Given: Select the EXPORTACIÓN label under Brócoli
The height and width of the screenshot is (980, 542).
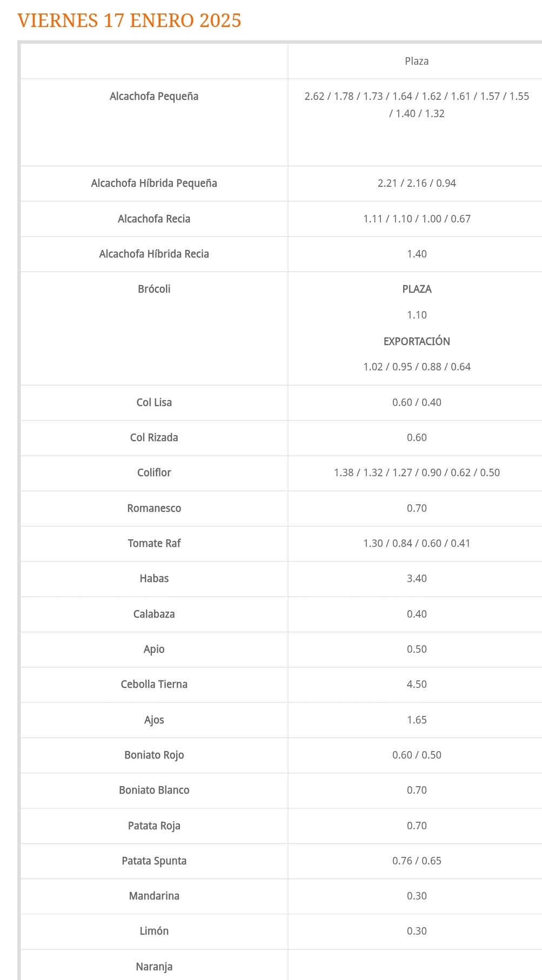Looking at the screenshot, I should click(x=417, y=341).
